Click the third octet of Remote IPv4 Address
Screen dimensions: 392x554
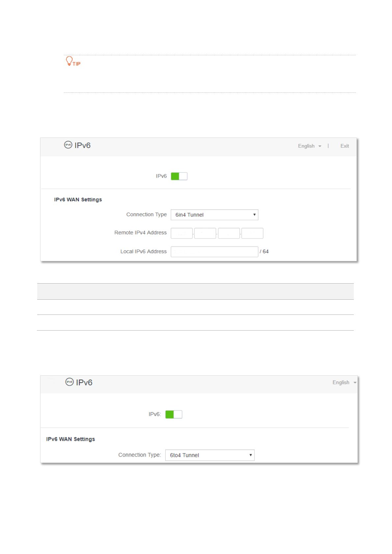coord(229,233)
